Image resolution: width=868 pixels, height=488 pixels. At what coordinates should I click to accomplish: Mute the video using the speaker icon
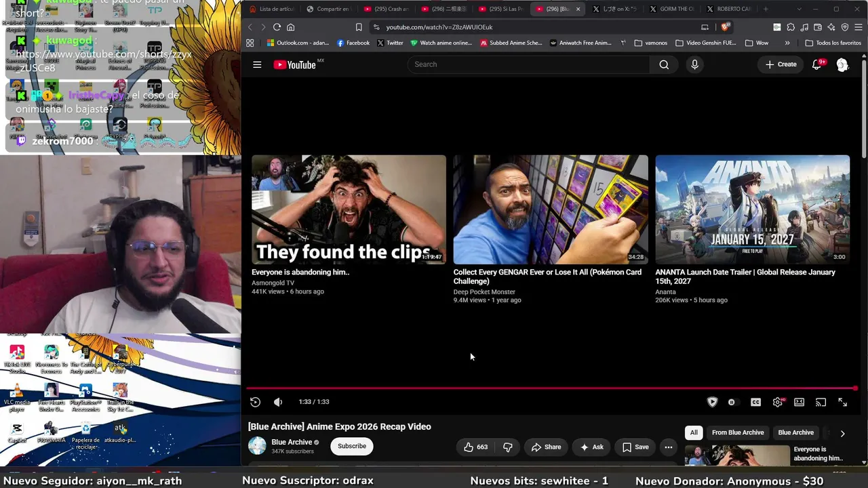(278, 402)
